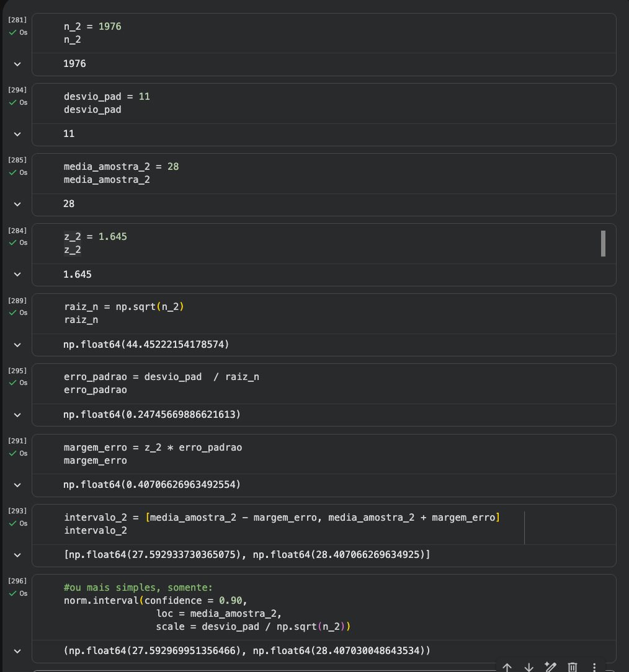Collapse raiz_n cell output
Viewport: 629px width, 672px height.
(17, 344)
